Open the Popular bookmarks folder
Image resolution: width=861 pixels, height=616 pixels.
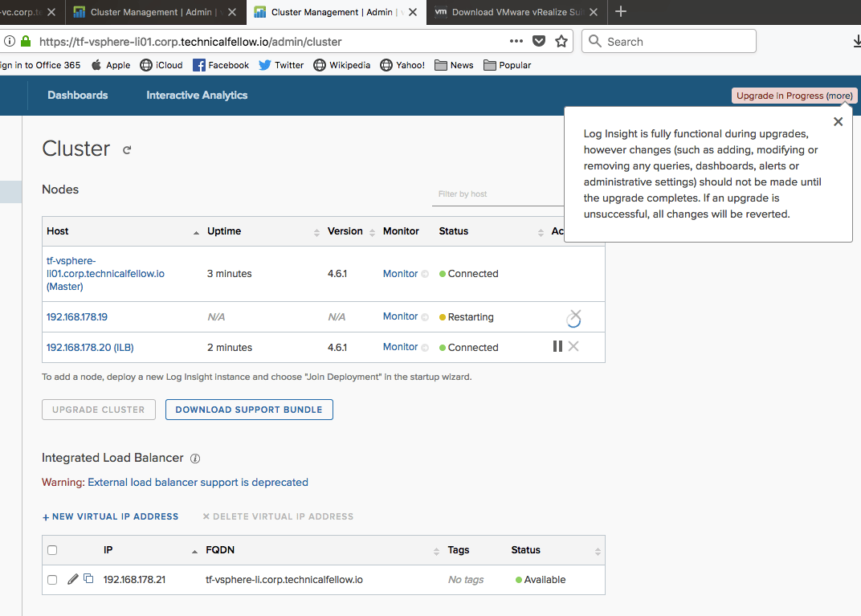pyautogui.click(x=507, y=65)
